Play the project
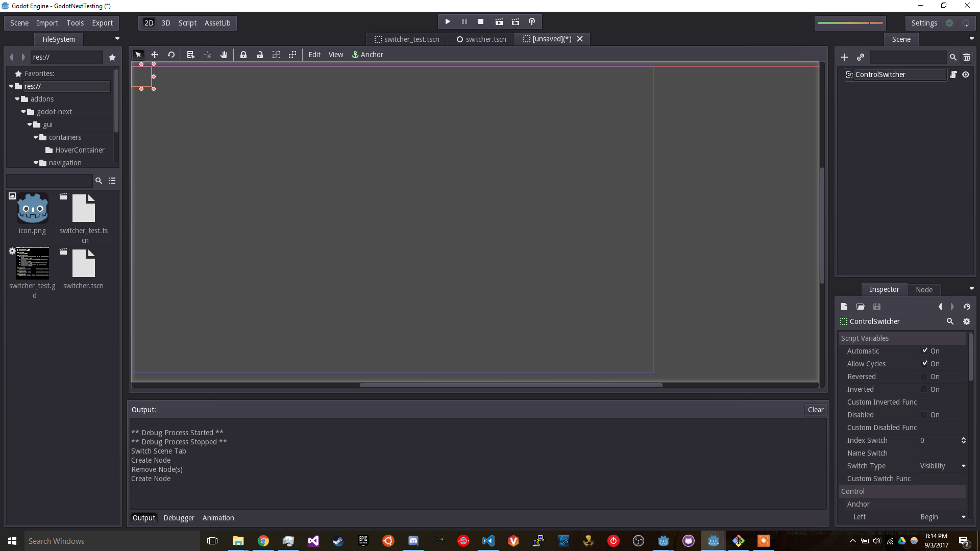This screenshot has height=551, width=980. (x=447, y=21)
